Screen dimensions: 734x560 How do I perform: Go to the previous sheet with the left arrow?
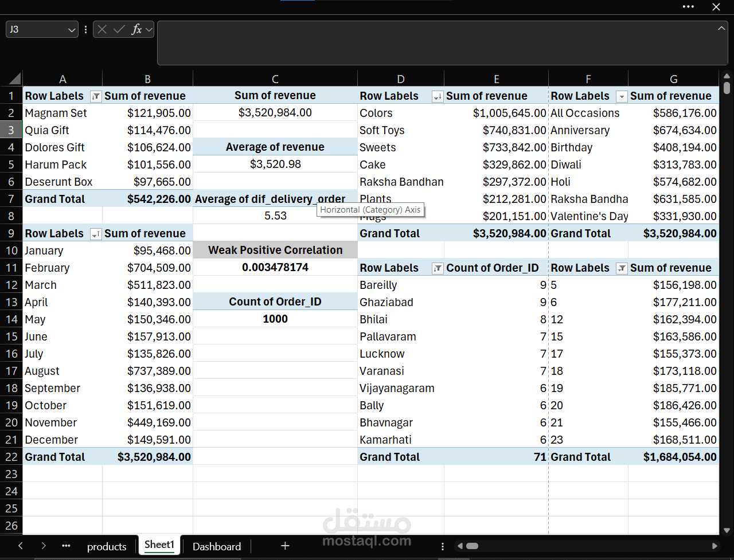(21, 546)
